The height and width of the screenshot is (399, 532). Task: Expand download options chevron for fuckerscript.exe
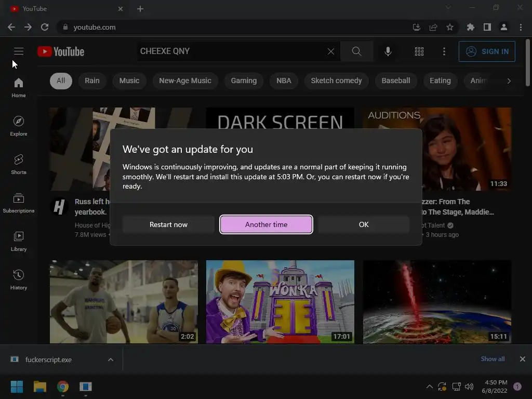pos(111,360)
